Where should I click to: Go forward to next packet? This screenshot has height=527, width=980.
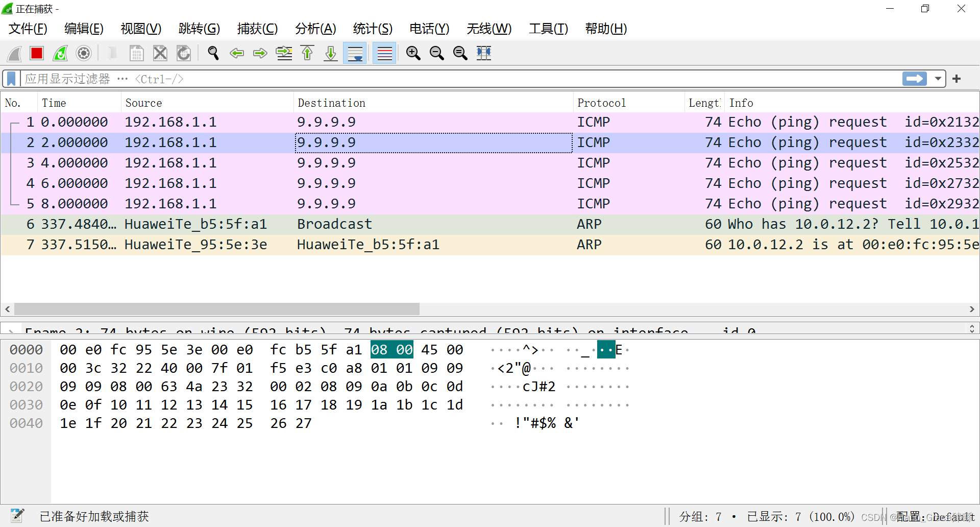(x=260, y=53)
